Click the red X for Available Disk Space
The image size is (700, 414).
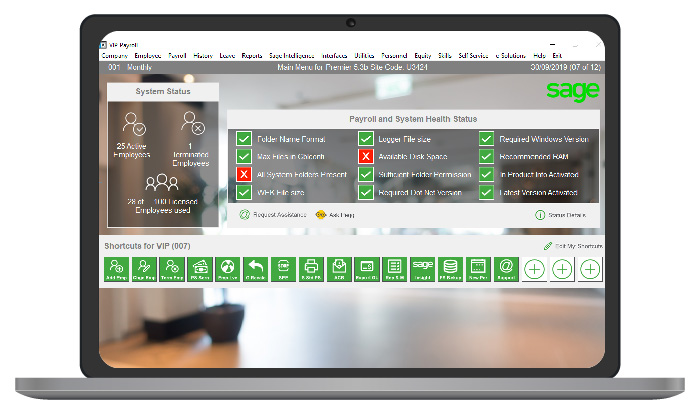click(366, 156)
